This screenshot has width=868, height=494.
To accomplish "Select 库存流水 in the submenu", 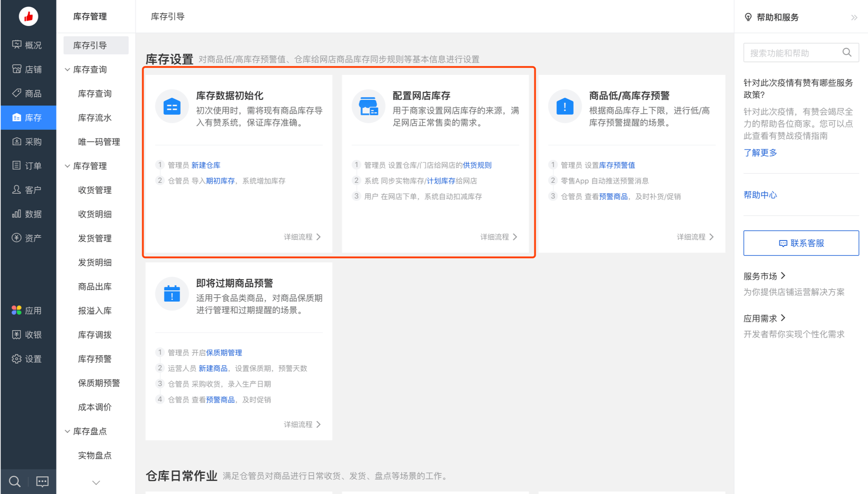I will pyautogui.click(x=95, y=118).
